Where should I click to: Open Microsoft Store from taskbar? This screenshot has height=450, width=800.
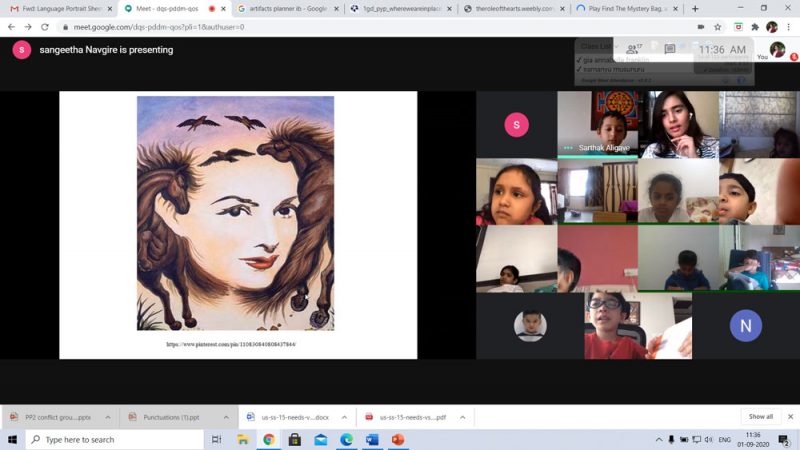tap(294, 439)
